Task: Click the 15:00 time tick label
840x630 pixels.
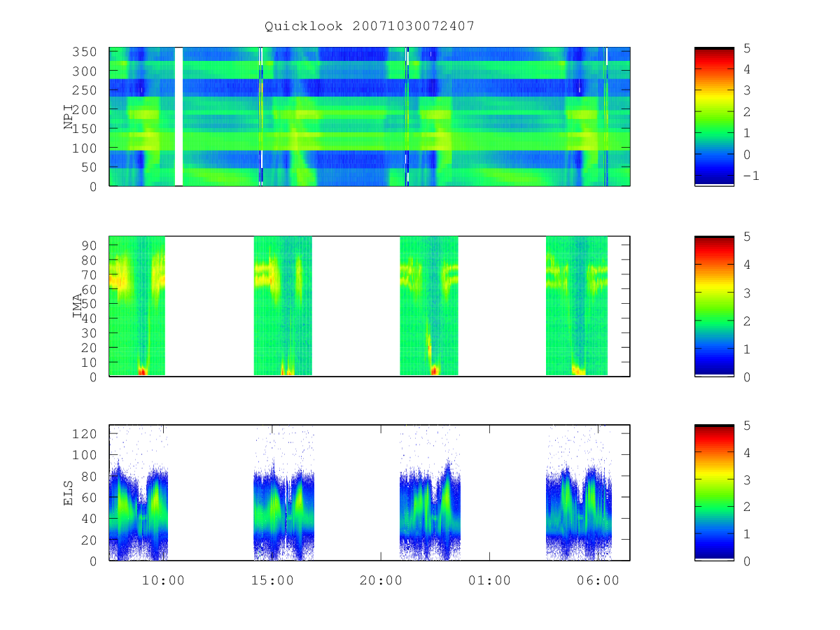Action: point(272,580)
